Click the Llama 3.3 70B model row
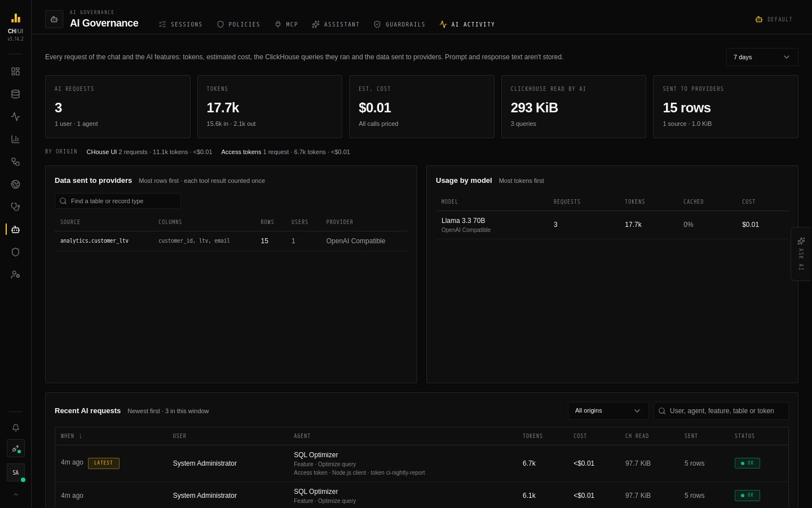This screenshot has height=508, width=812. (612, 225)
